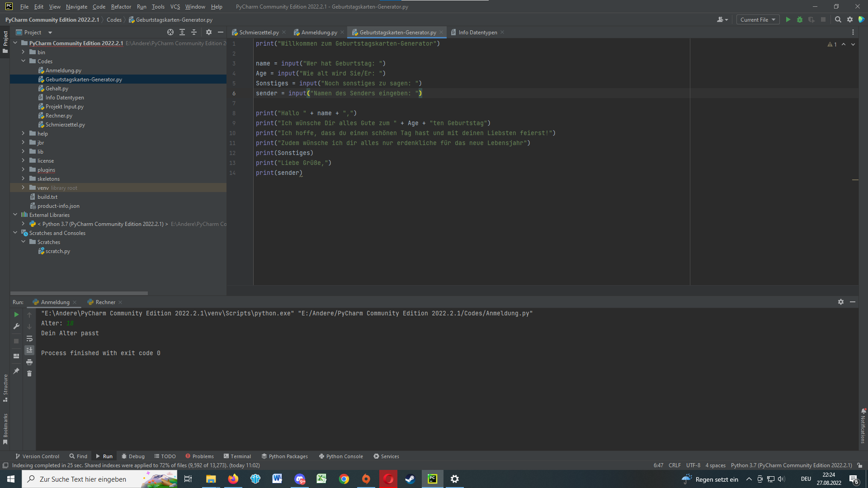Rerun Anmeldung with green arrow in Run panel
The width and height of the screenshot is (868, 488).
click(x=16, y=314)
